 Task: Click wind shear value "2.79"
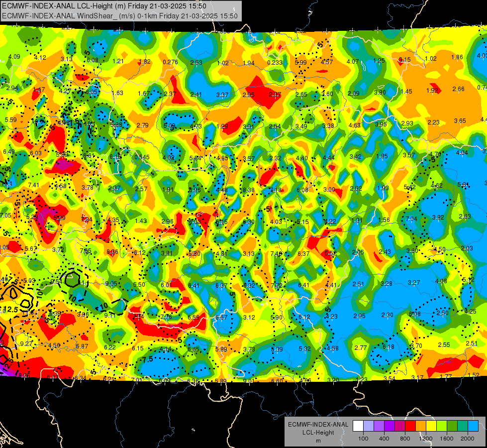(143, 125)
